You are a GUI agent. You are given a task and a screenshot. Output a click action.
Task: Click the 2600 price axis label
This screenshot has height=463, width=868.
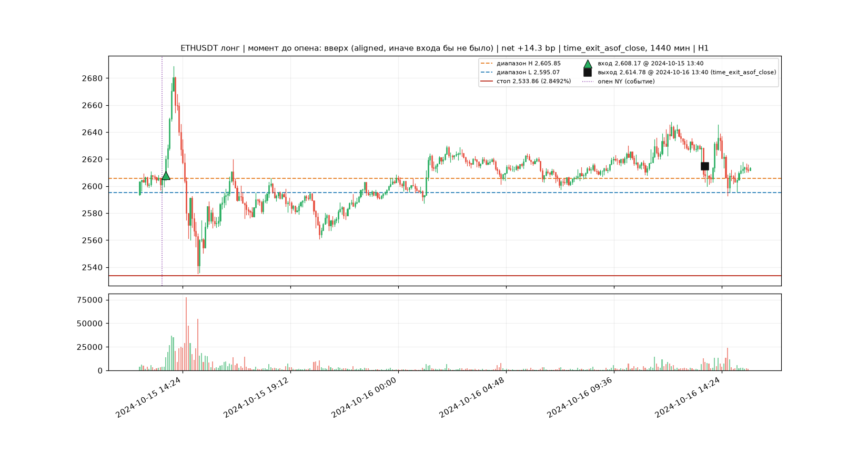[x=92, y=186]
